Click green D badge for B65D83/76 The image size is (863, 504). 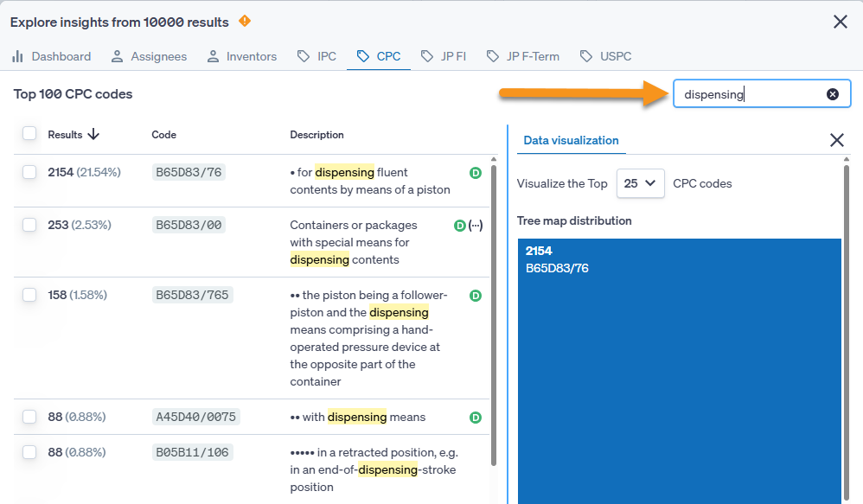click(x=475, y=173)
